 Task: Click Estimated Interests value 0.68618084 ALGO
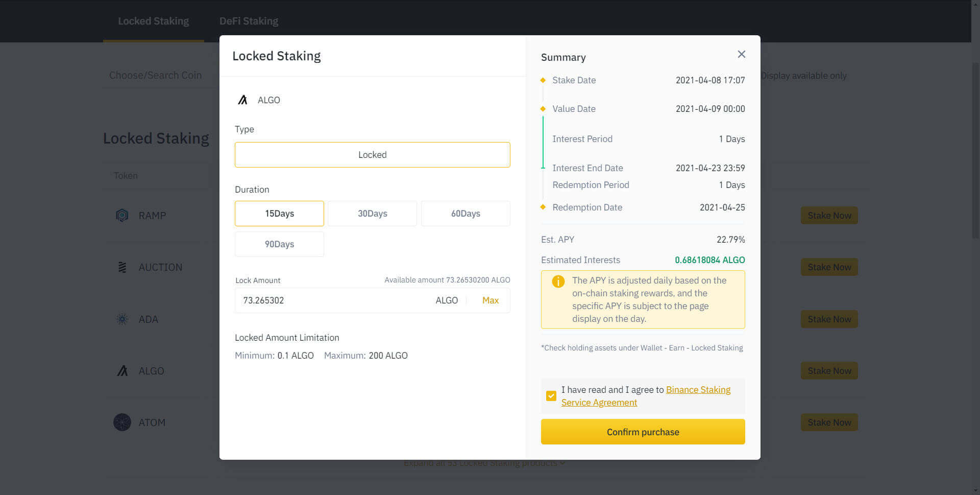(709, 260)
